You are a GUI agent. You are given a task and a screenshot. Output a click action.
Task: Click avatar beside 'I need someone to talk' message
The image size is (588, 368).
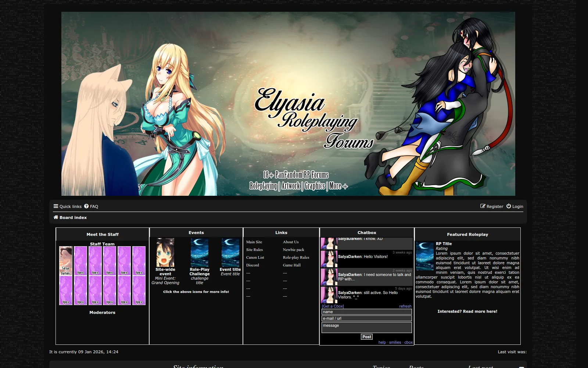coord(329,277)
